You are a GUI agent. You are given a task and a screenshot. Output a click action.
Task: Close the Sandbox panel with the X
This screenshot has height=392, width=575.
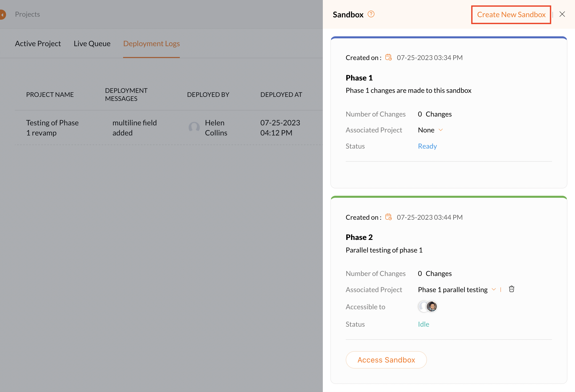click(x=562, y=14)
